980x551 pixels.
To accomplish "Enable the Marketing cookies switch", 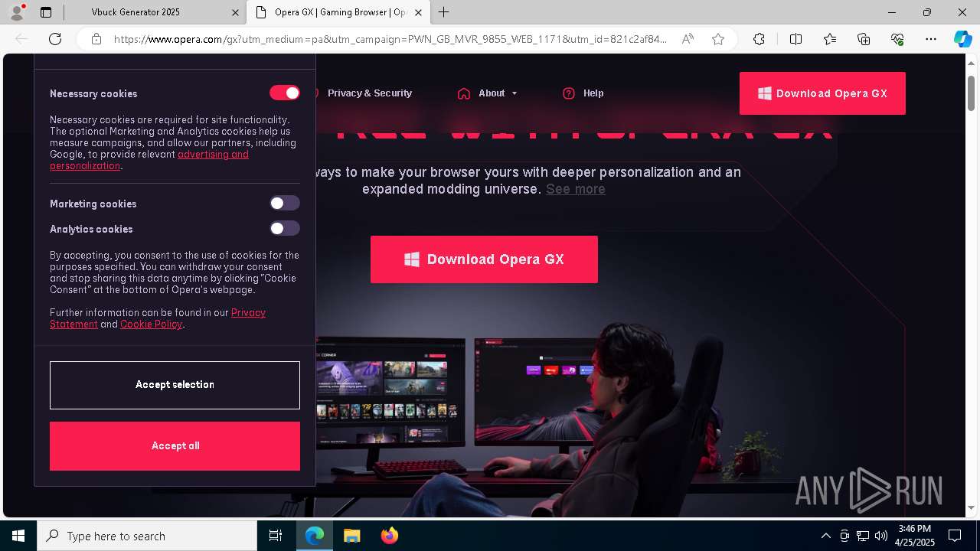I will coord(284,203).
